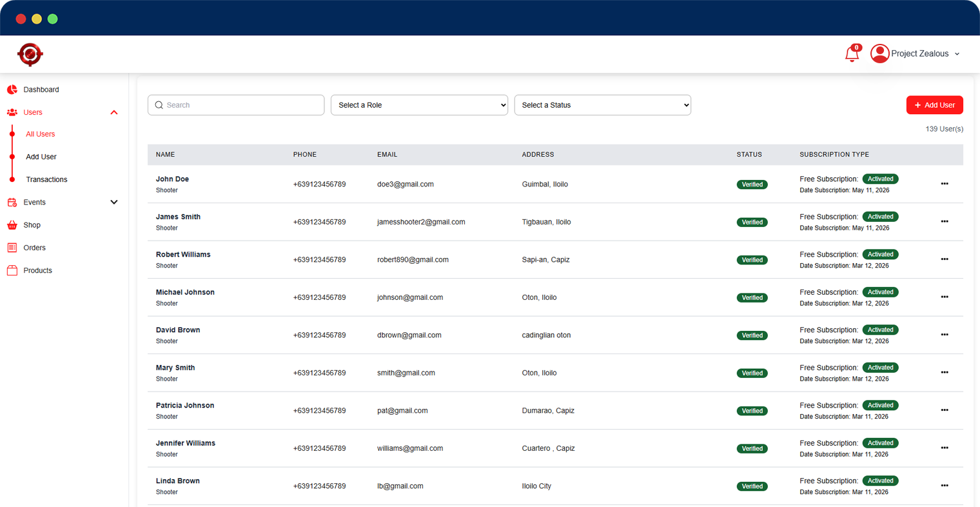Click the Project Zealous profile avatar

(x=879, y=54)
